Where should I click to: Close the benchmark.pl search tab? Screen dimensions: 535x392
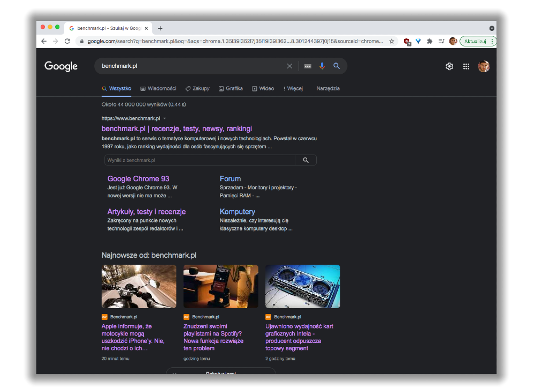(x=146, y=28)
